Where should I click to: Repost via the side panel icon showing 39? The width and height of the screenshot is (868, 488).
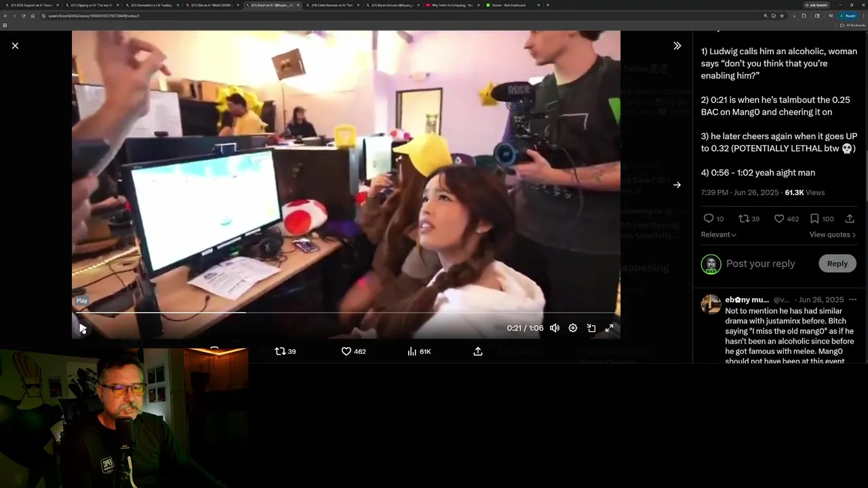coord(749,218)
